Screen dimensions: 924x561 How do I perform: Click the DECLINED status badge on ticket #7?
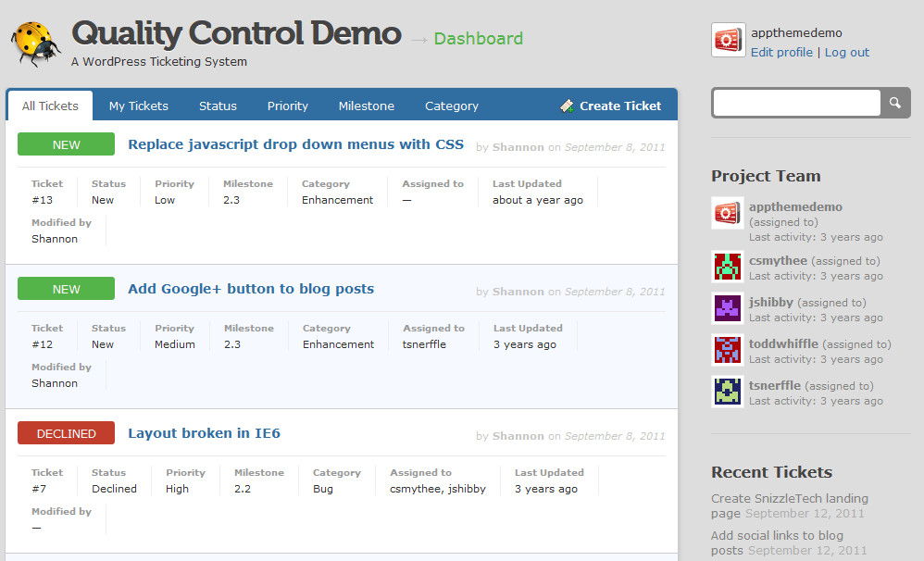(x=66, y=433)
